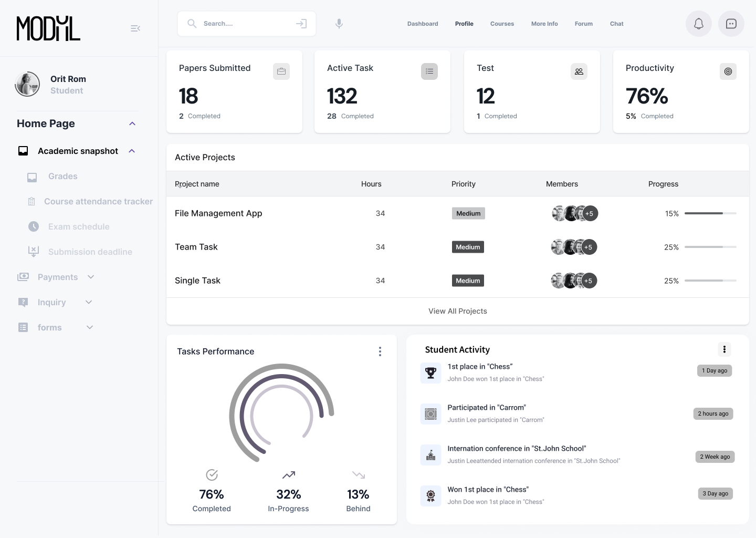This screenshot has height=538, width=756.
Task: Click the Papers Submitted briefcase icon
Action: point(281,71)
